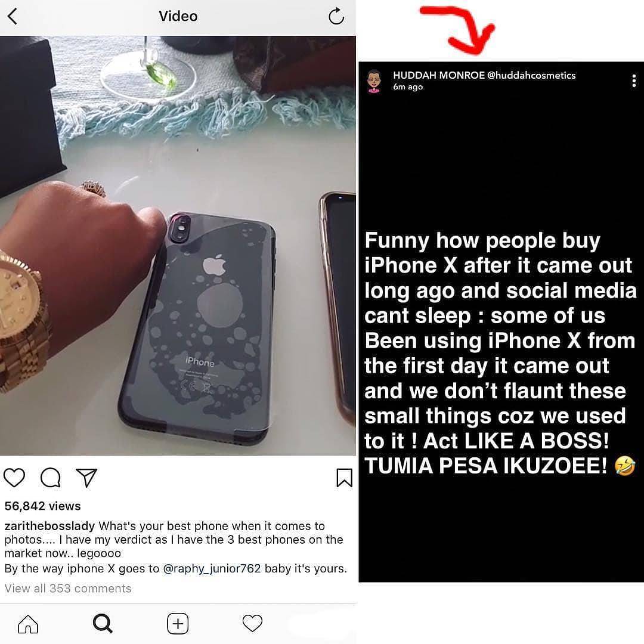
Task: Tap the iPhone video to play
Action: (x=178, y=246)
